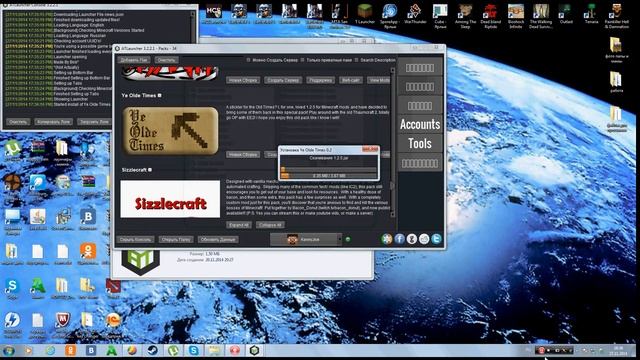Select McAfee desktop icon

click(x=62, y=324)
